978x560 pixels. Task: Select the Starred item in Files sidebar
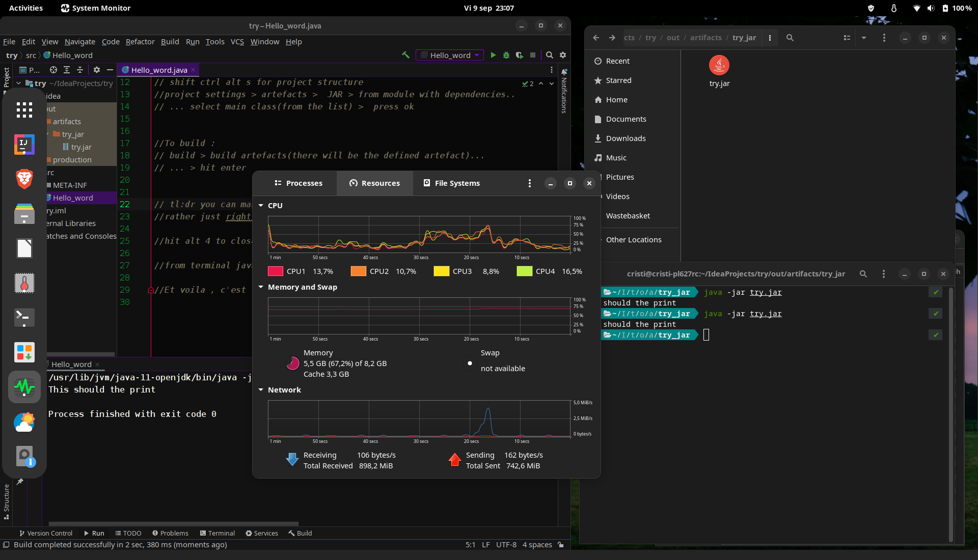618,80
